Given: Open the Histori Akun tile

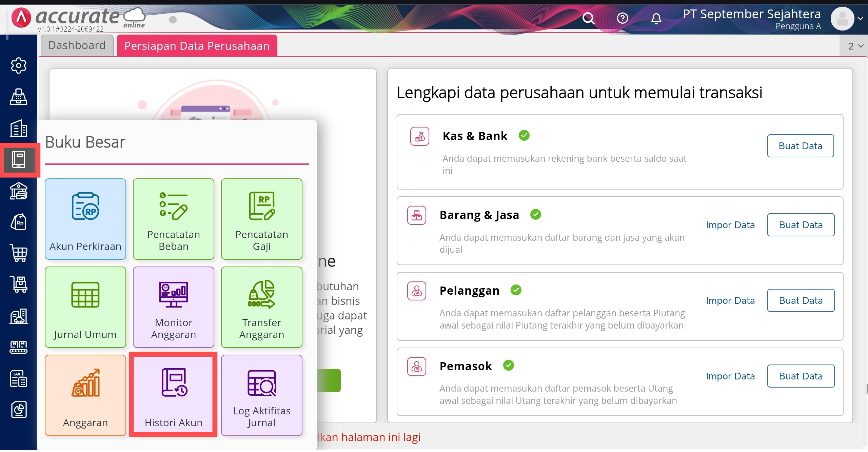Looking at the screenshot, I should 173,395.
